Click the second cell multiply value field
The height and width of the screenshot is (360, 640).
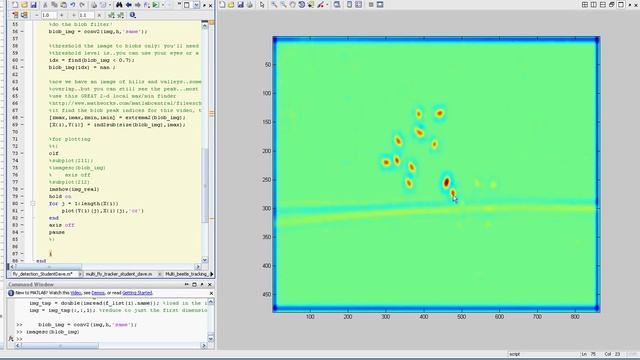[86, 15]
